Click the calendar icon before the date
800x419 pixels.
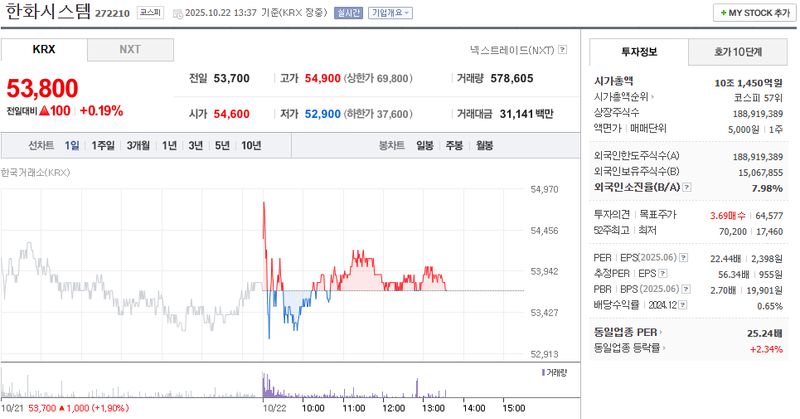click(178, 14)
